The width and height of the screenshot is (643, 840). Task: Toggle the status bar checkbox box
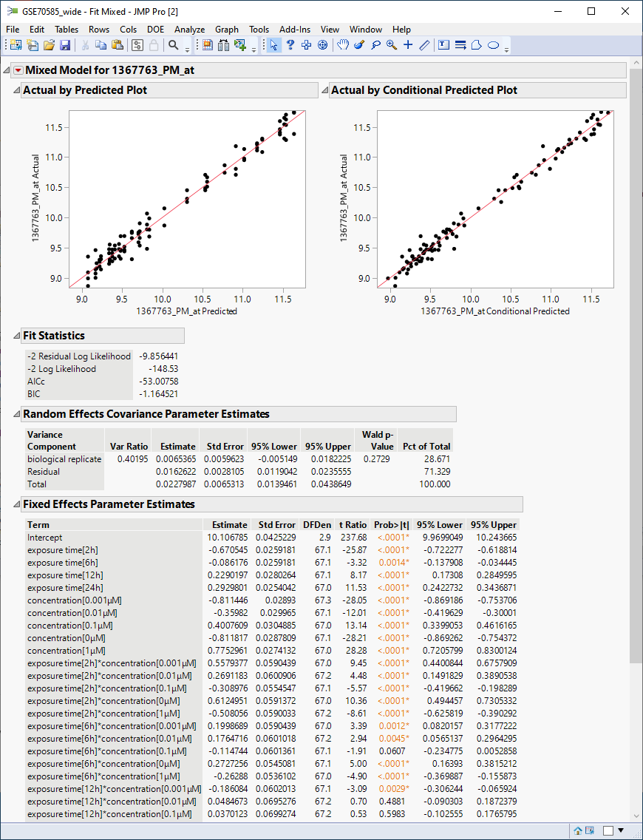click(x=608, y=830)
